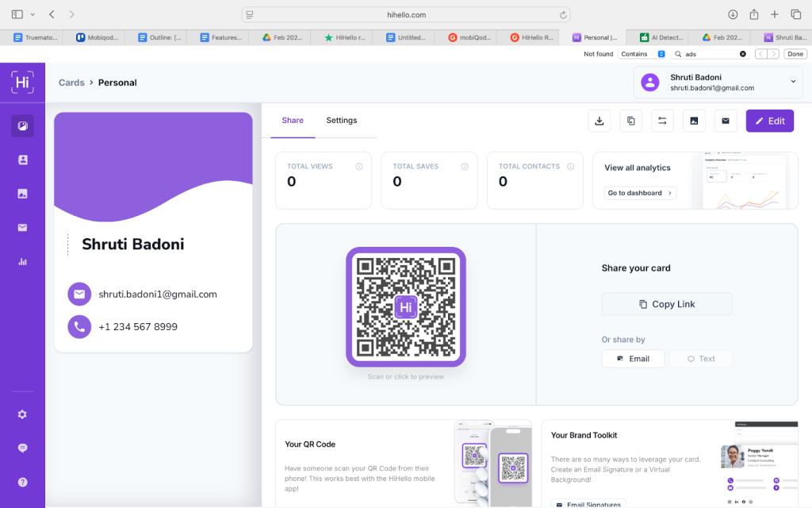Expand the Shruti Badoni account dropdown

coord(793,82)
